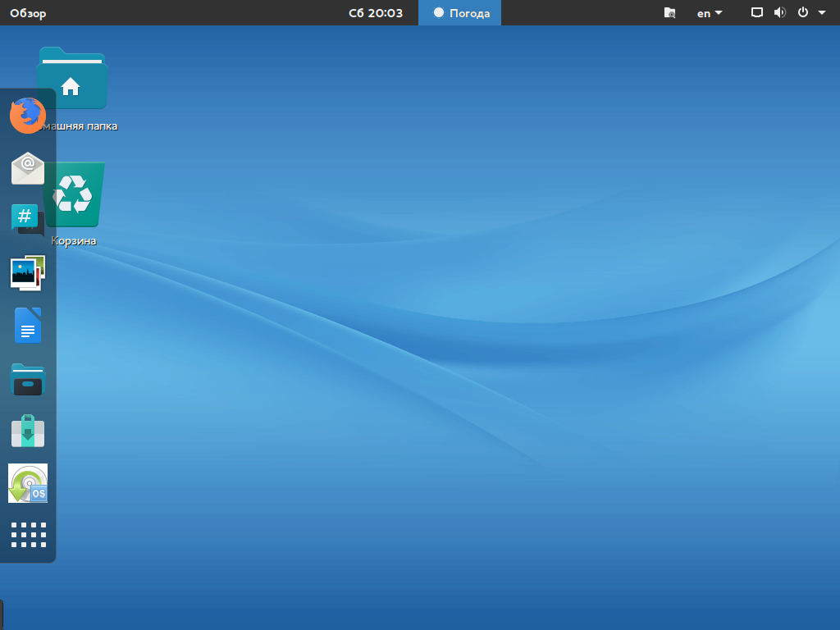Expand the system menu arrow

pyautogui.click(x=822, y=13)
